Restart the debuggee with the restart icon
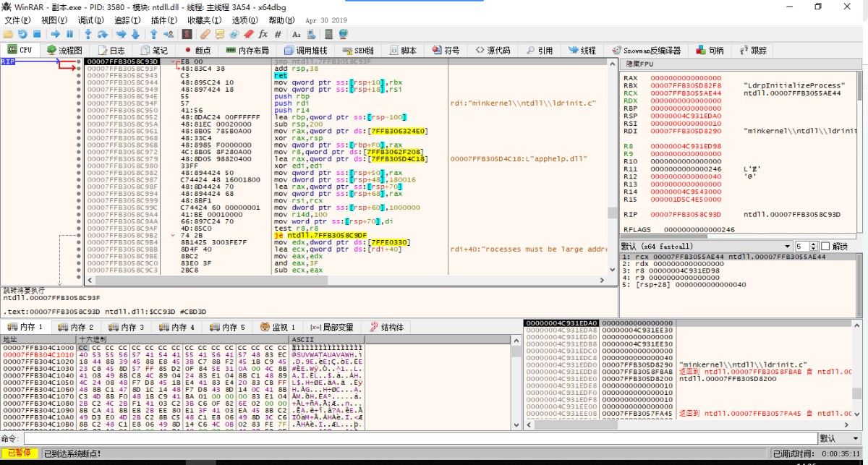This screenshot has height=465, width=868. [22, 34]
